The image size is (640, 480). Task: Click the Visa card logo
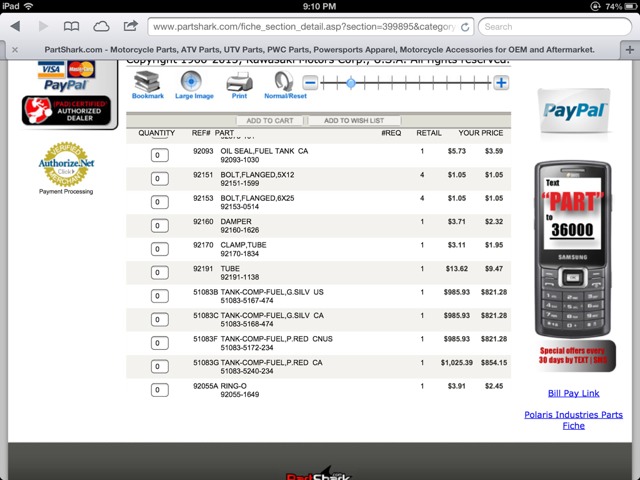pyautogui.click(x=51, y=69)
